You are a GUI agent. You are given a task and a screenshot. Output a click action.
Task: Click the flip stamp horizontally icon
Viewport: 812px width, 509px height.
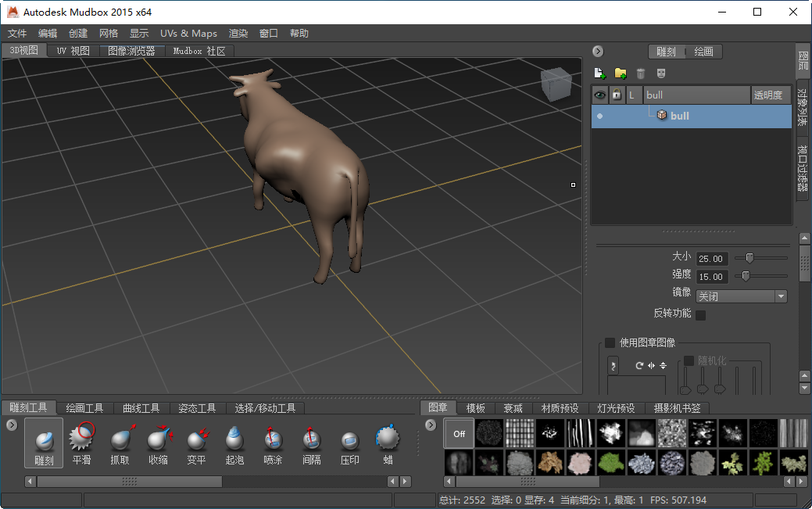coord(652,365)
